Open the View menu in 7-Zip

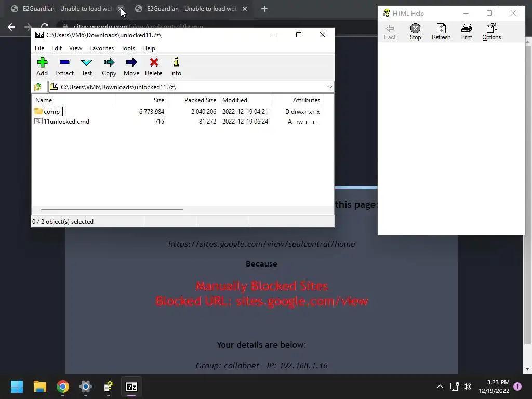click(x=75, y=48)
